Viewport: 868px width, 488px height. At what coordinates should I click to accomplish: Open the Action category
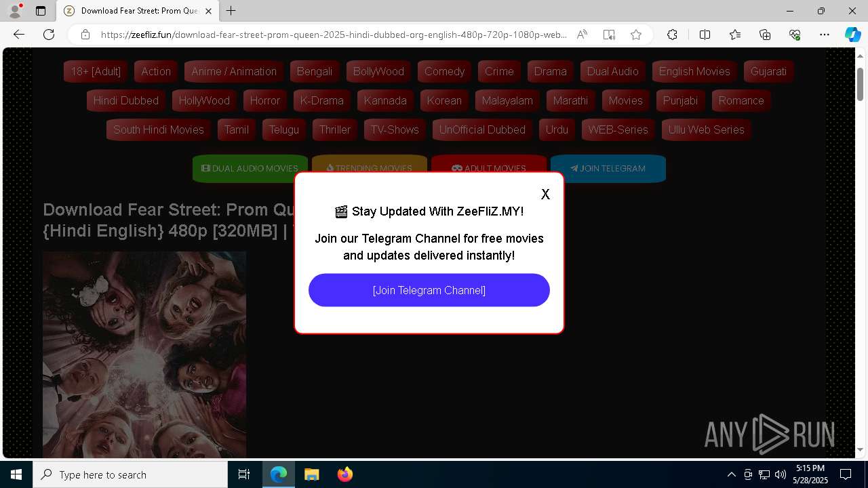click(156, 71)
